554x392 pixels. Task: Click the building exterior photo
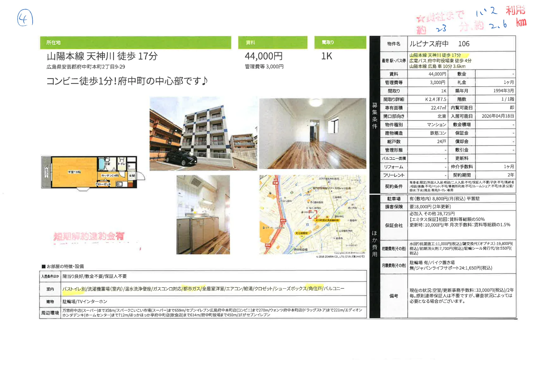[203, 134]
